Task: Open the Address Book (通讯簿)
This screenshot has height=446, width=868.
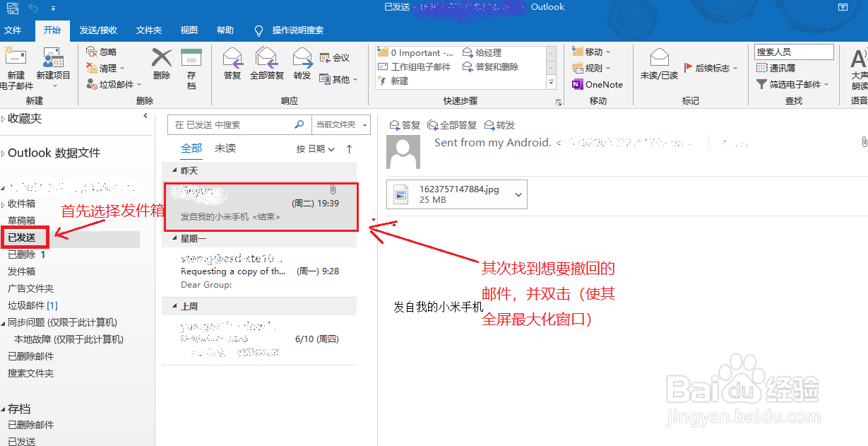Action: 776,69
